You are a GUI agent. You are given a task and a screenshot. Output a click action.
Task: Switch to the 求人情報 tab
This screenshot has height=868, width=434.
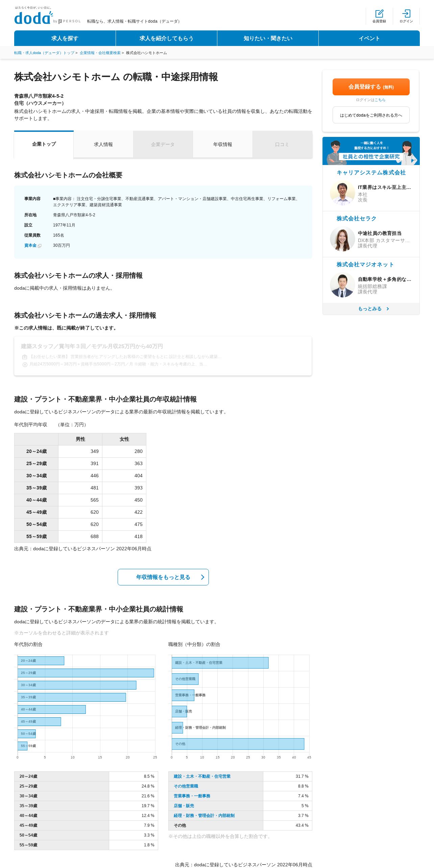coord(103,144)
